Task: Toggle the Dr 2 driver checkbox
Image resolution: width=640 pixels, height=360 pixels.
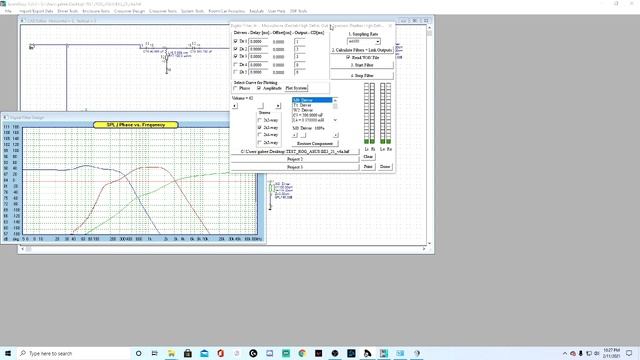Action: click(236, 49)
